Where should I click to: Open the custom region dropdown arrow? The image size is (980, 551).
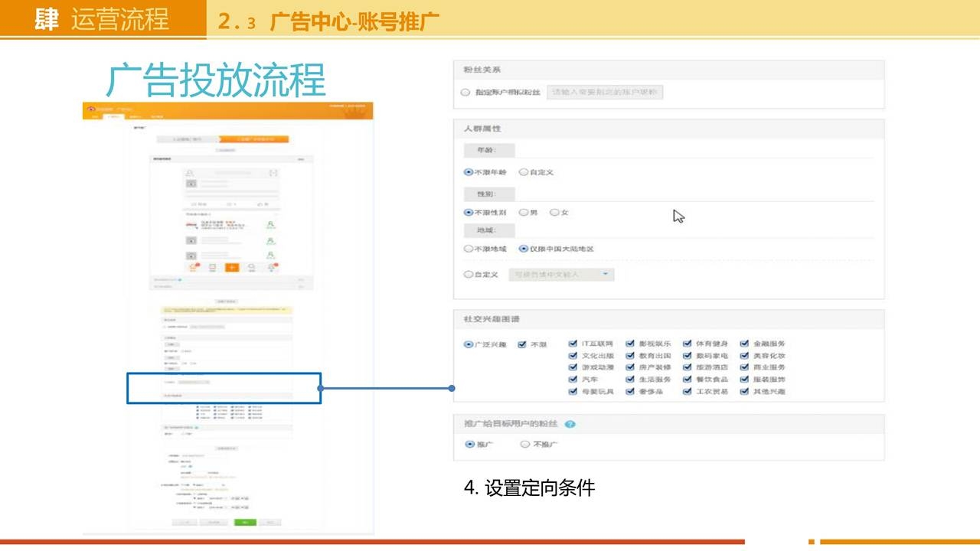coord(604,274)
